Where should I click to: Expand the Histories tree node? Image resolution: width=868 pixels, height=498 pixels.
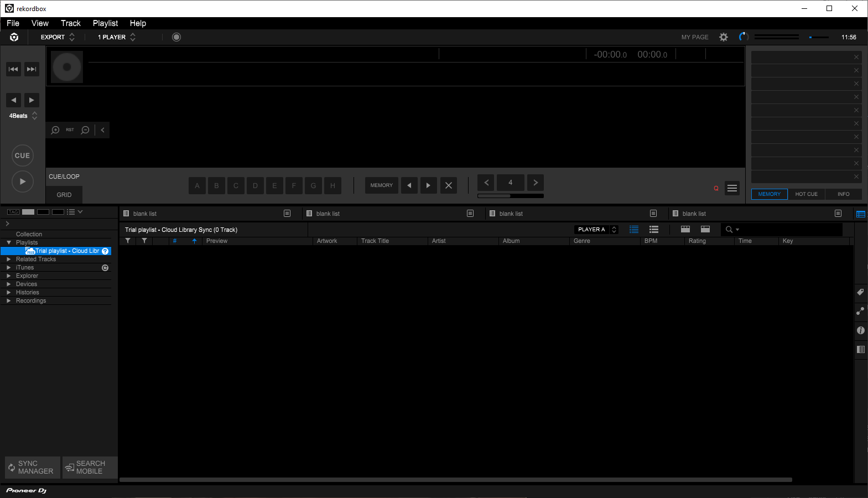(9, 292)
